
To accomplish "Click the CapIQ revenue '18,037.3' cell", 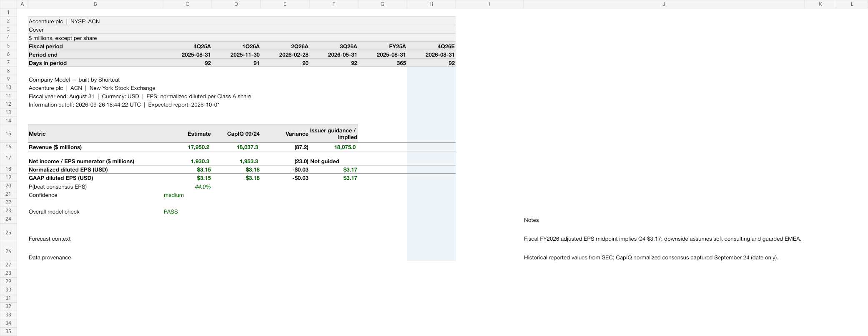I will click(236, 147).
